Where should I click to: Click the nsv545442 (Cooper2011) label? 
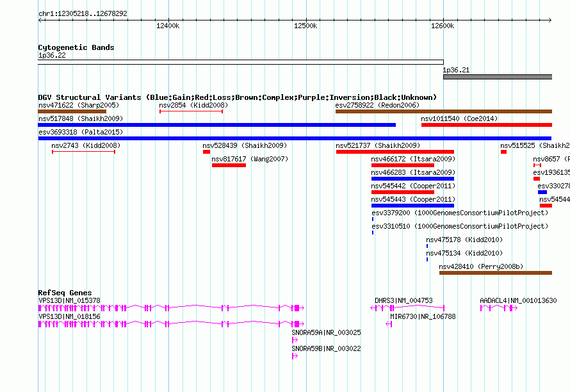pos(413,186)
